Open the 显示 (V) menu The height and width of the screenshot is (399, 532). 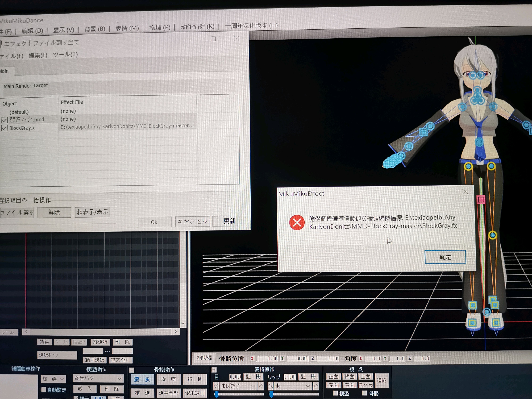(63, 30)
